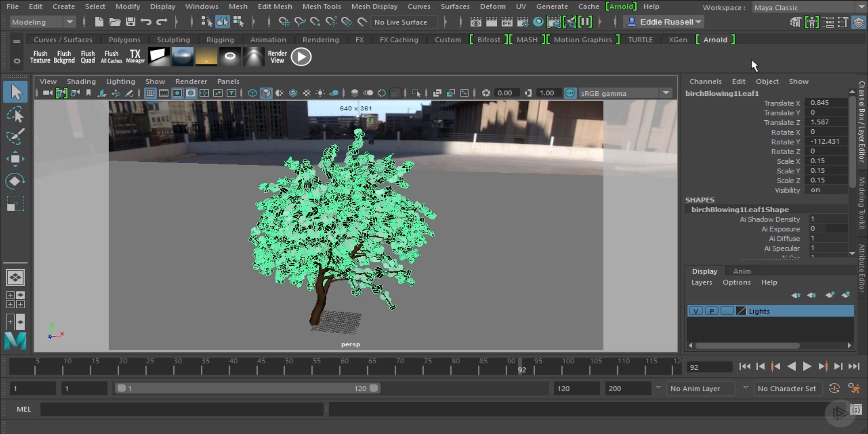The height and width of the screenshot is (434, 868).
Task: Open the Arnold Render View icon
Action: pos(277,57)
